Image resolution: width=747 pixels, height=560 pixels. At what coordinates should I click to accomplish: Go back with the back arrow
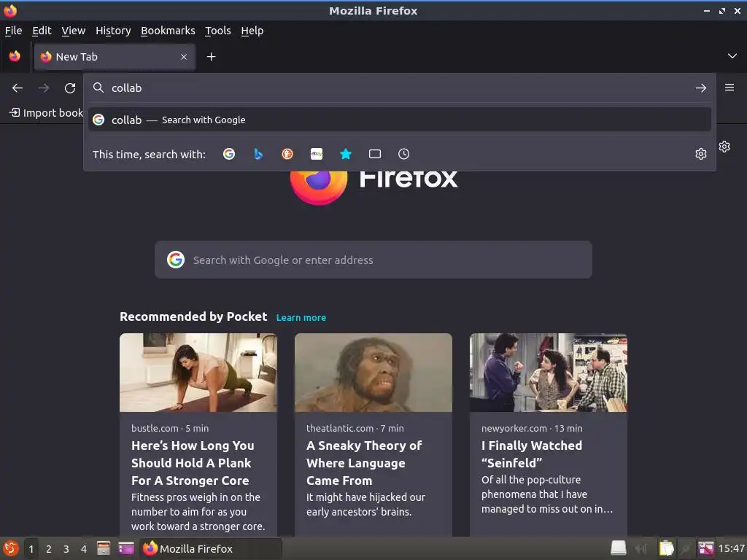18,88
